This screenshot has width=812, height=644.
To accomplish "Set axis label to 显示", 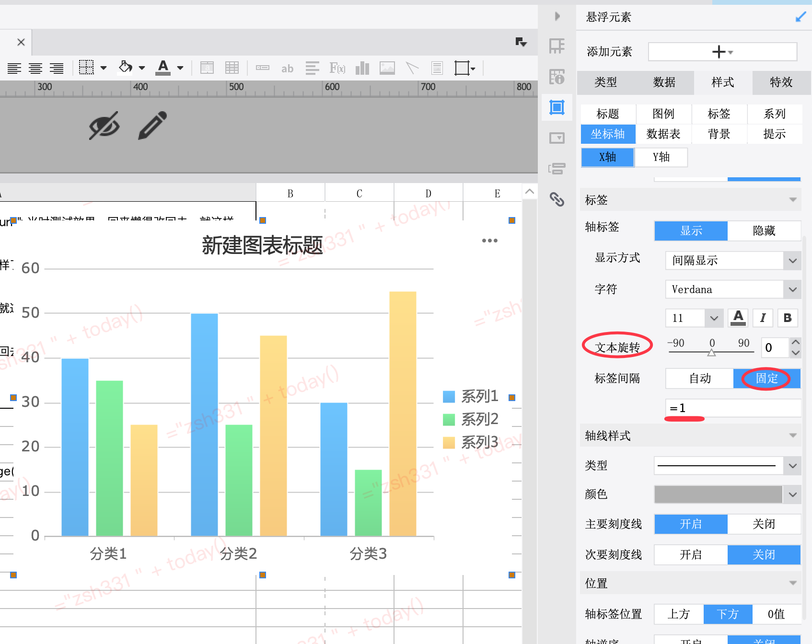I will tap(691, 230).
